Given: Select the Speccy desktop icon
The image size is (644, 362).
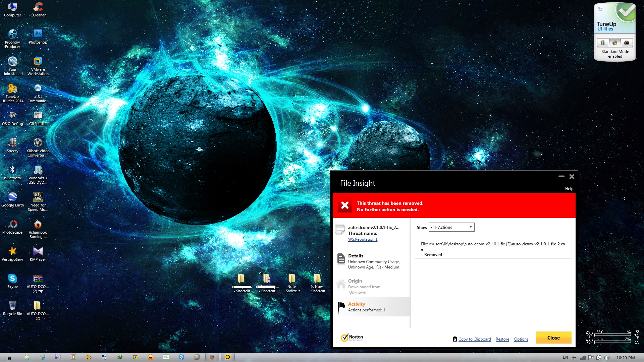Looking at the screenshot, I should click(x=12, y=145).
